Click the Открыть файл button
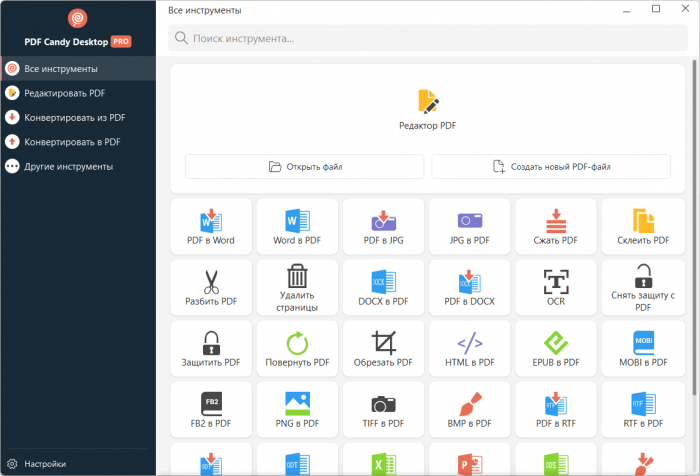Viewport: 700px width, 476px height. point(304,167)
